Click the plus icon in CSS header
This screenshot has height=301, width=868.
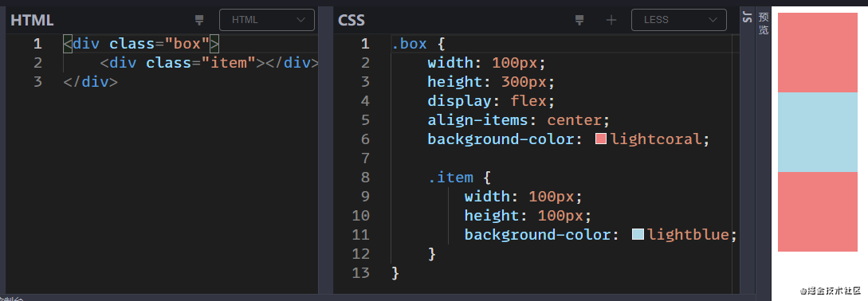611,21
